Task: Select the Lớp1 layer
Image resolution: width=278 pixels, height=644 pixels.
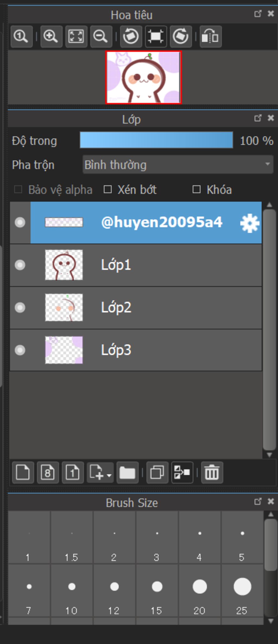Action: tap(136, 265)
